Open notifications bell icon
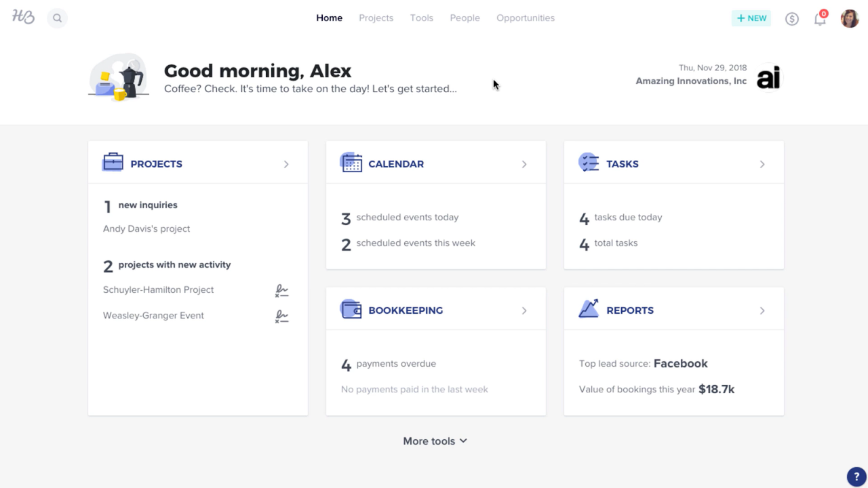 (x=820, y=19)
